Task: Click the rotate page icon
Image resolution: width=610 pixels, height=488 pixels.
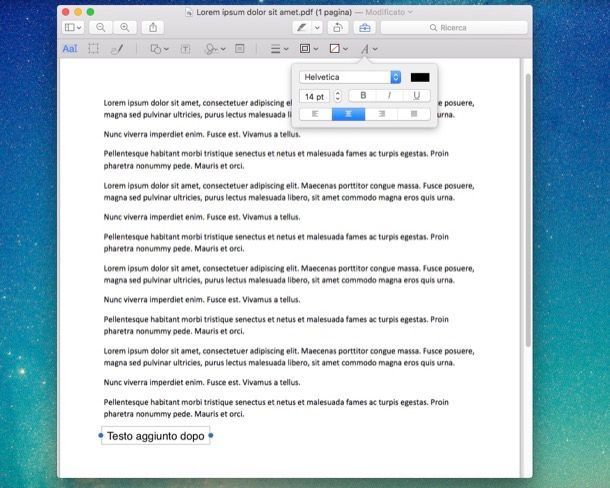Action: tap(338, 28)
